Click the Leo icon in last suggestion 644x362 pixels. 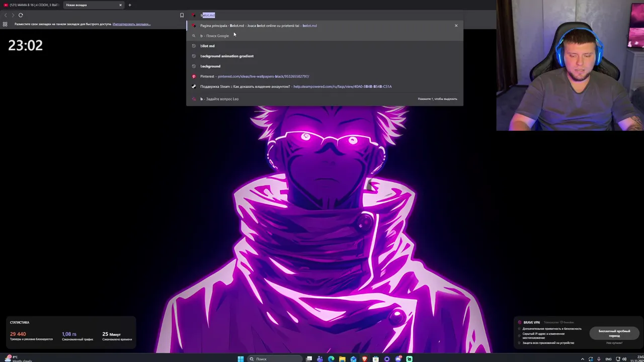tap(194, 99)
